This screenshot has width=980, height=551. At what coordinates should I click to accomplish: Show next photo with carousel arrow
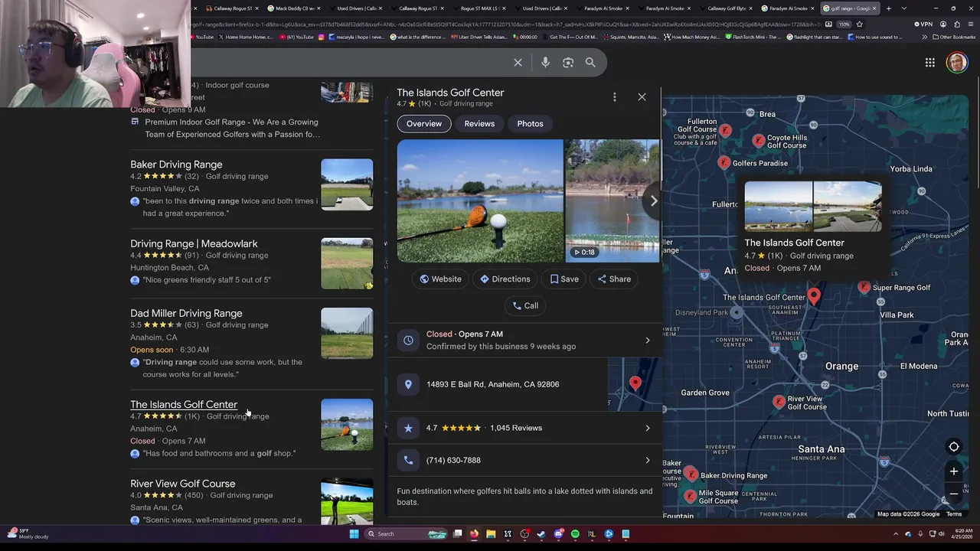click(x=653, y=201)
